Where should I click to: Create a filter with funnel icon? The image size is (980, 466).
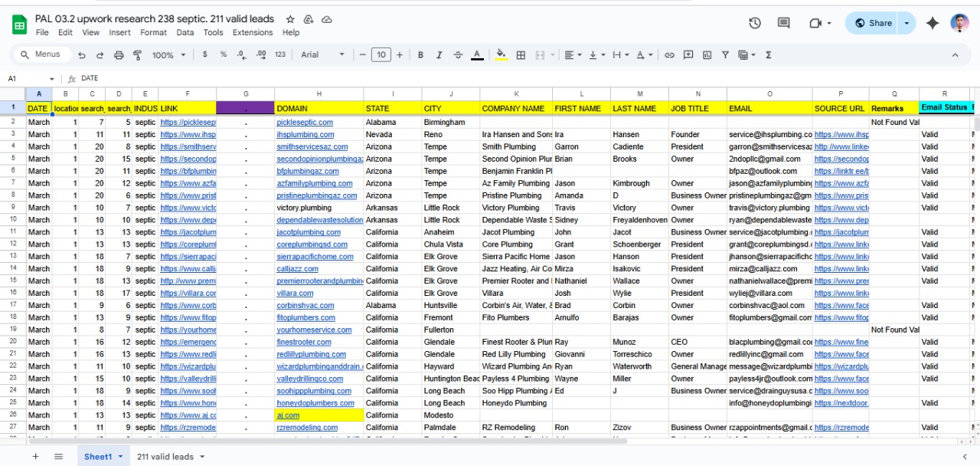[725, 54]
